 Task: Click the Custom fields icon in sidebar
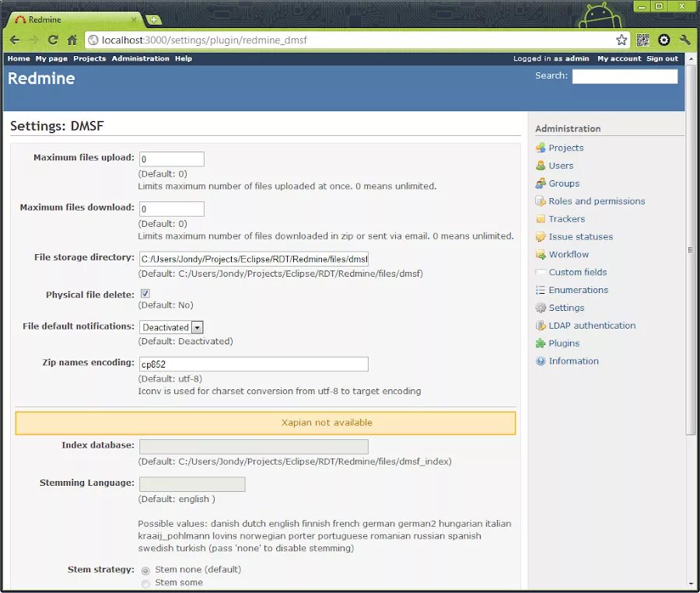(x=541, y=272)
